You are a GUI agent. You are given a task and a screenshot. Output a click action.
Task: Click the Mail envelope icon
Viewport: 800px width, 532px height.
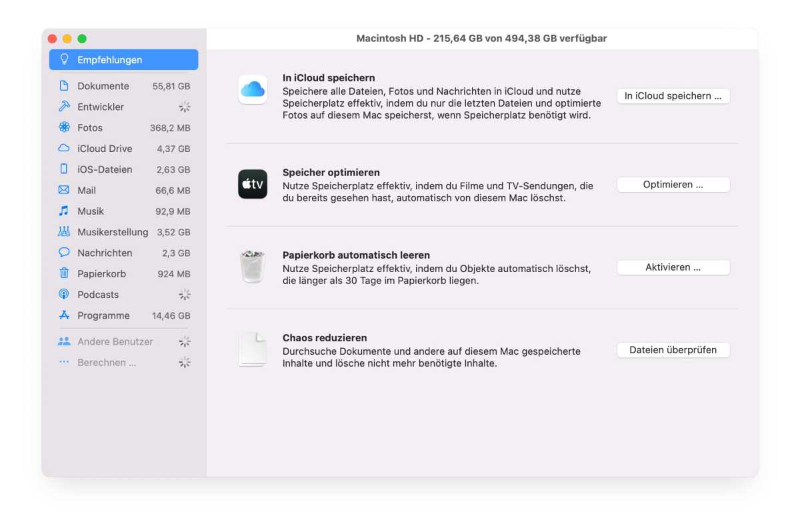pos(64,190)
